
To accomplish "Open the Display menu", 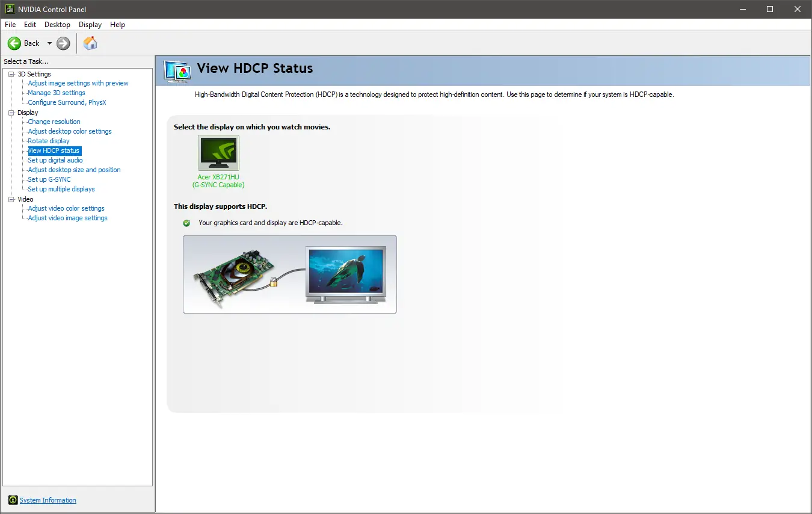I will click(x=90, y=25).
